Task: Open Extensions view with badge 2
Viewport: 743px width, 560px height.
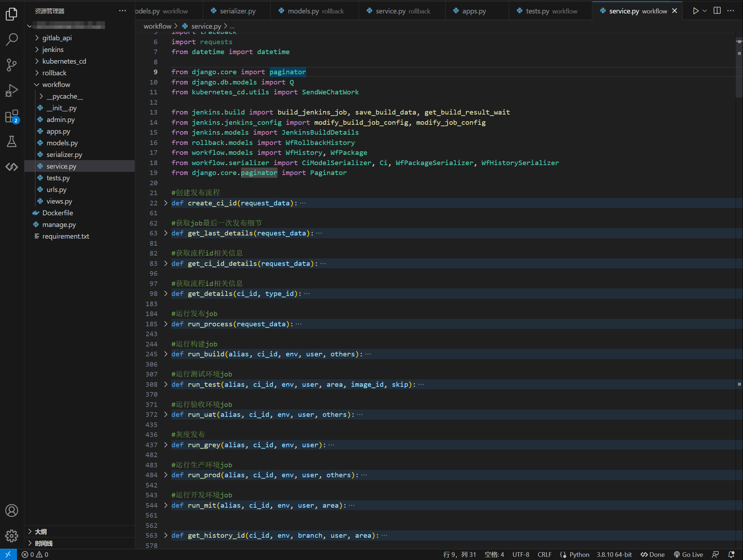Action: tap(12, 116)
